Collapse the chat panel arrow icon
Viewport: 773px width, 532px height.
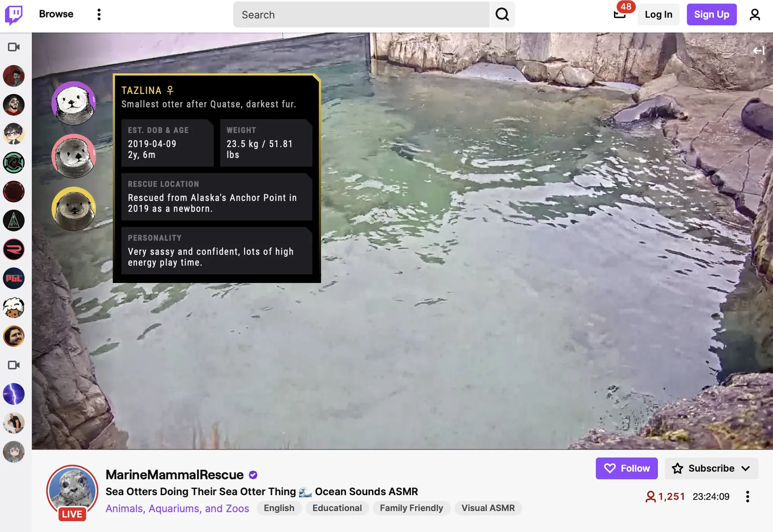point(758,51)
